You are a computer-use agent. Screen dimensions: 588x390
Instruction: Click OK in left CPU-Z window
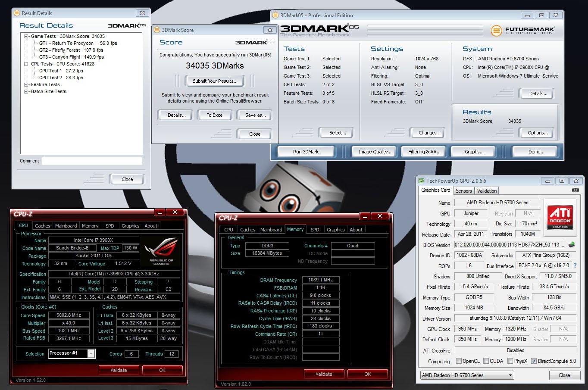(x=162, y=370)
